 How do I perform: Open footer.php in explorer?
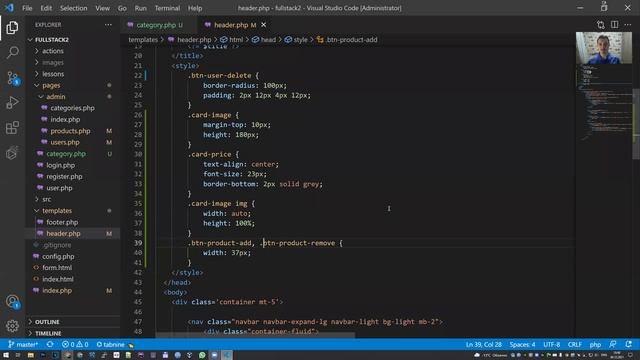click(62, 222)
